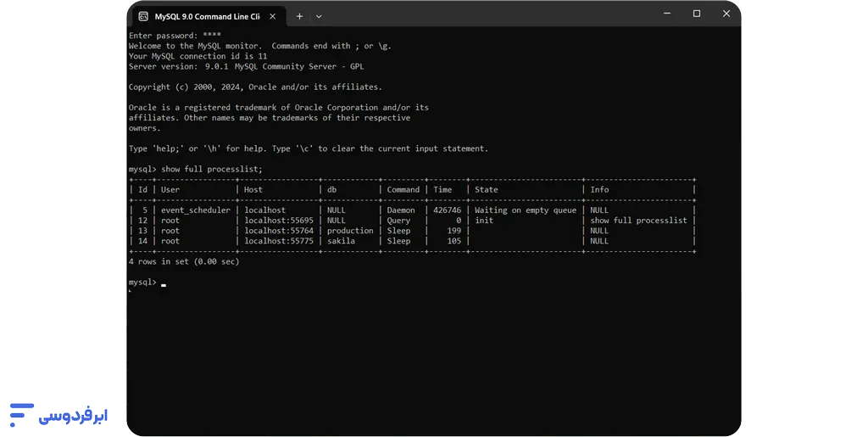Click the '426746' time value

447,210
